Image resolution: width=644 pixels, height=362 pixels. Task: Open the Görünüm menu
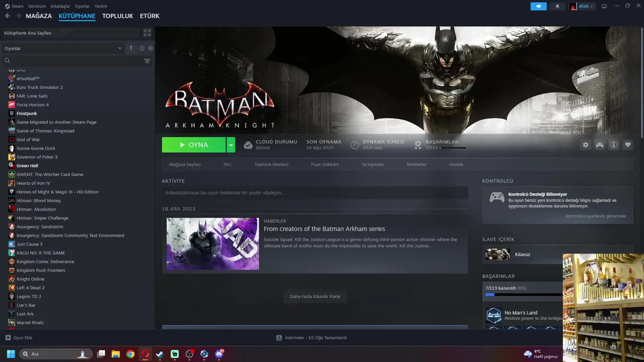37,6
